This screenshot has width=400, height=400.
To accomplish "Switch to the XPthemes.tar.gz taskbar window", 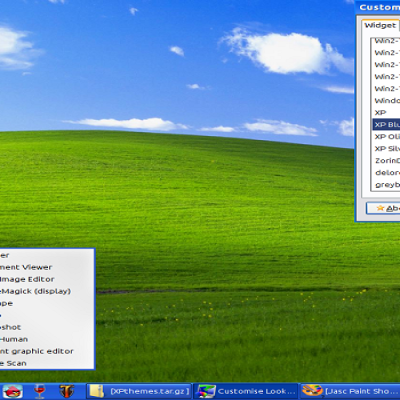I will point(139,391).
